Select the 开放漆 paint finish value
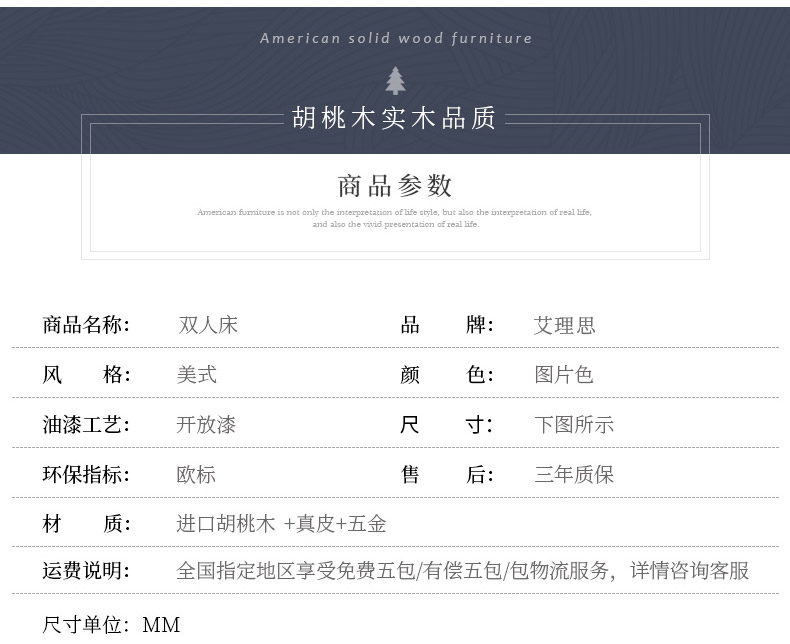Screen dimensions: 790x644 click(x=206, y=425)
